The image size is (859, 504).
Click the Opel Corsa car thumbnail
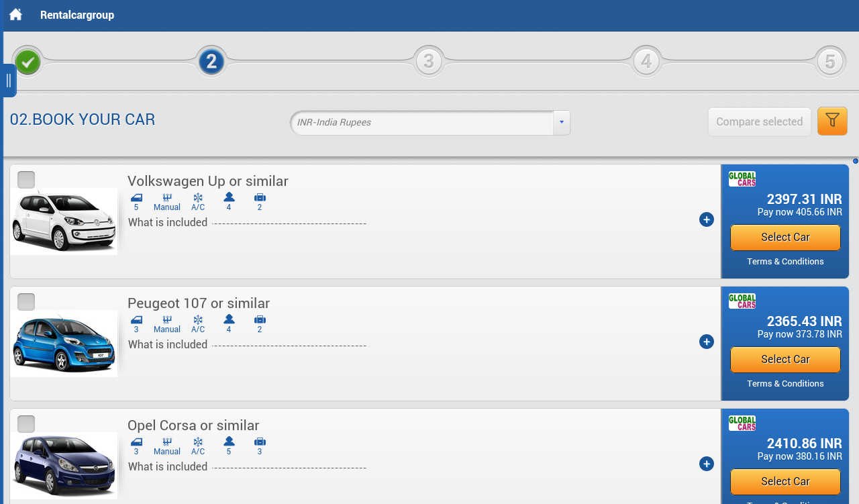click(64, 466)
